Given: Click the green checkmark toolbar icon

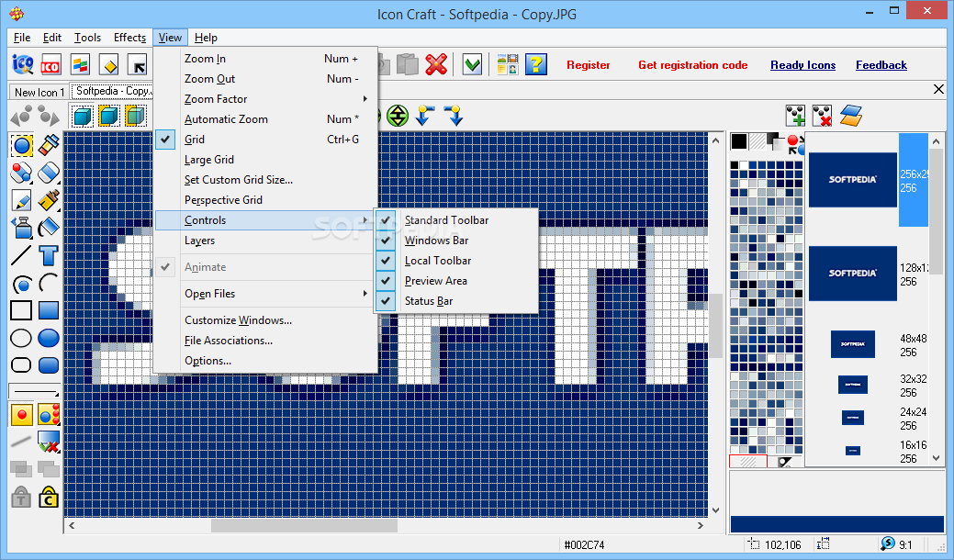Looking at the screenshot, I should point(473,64).
